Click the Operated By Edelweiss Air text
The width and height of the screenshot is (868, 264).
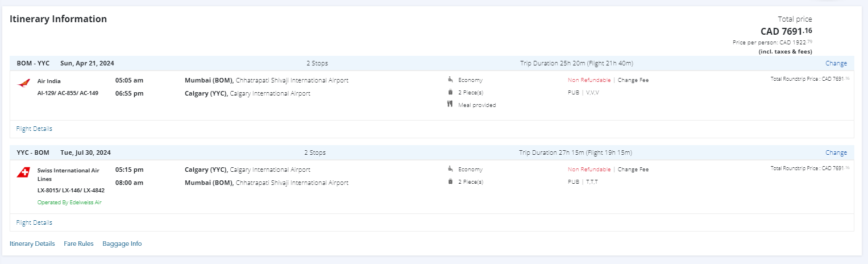69,202
